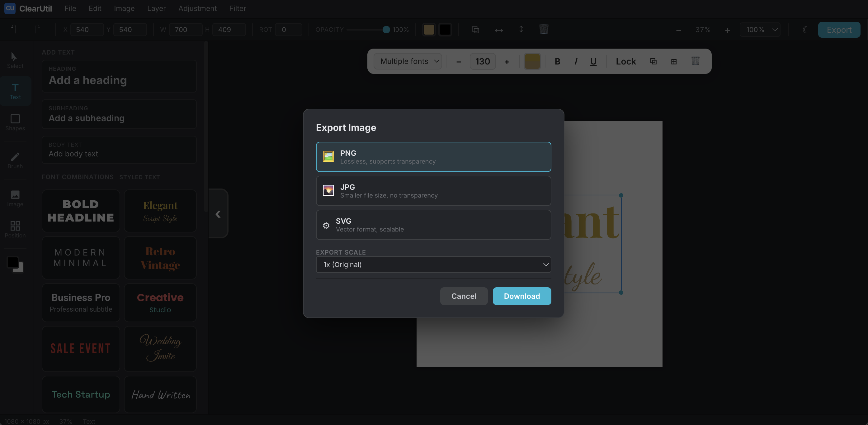Open the Adjustment menu
Image resolution: width=868 pixels, height=425 pixels.
[x=197, y=8]
